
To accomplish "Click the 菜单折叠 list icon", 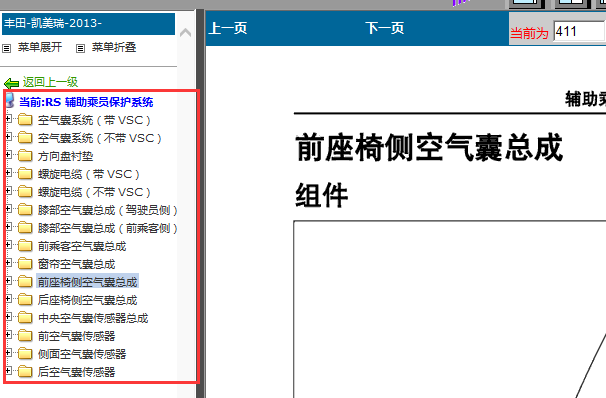I will point(80,49).
